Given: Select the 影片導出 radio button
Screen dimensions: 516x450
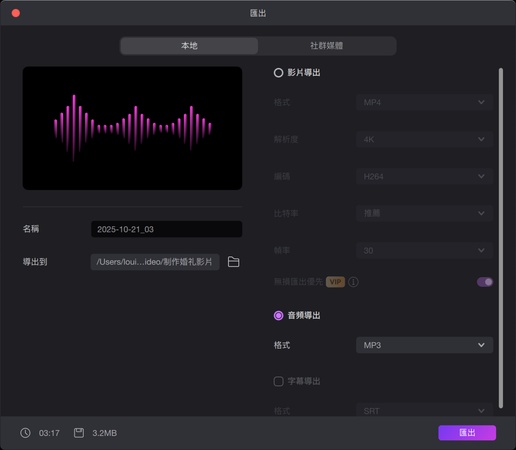Looking at the screenshot, I should [x=278, y=73].
